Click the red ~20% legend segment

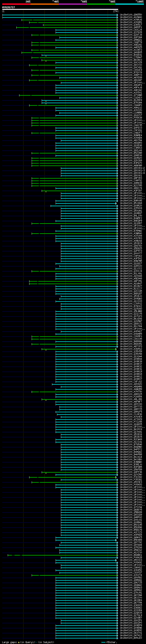click(x=16, y=4)
